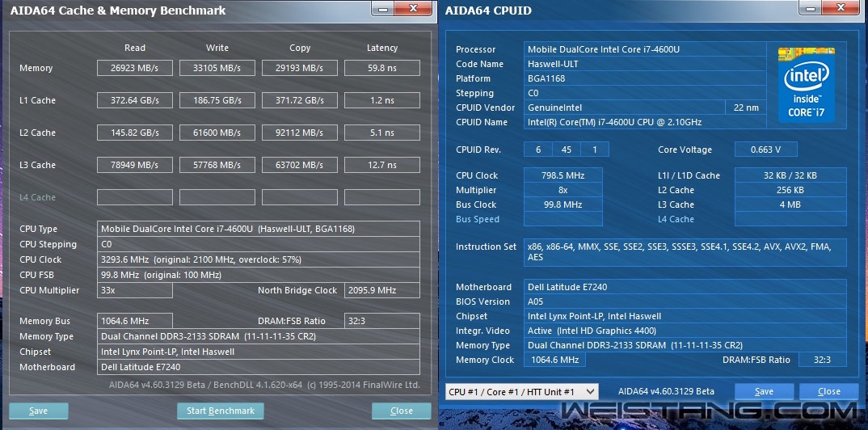The width and height of the screenshot is (868, 430).
Task: Click the Bus Clock 99.8 MHz value
Action: 563,204
